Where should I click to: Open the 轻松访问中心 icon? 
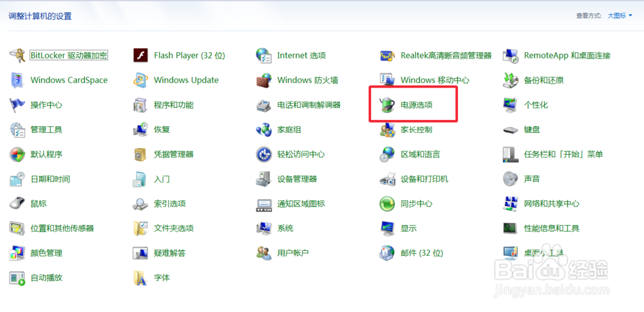point(263,154)
